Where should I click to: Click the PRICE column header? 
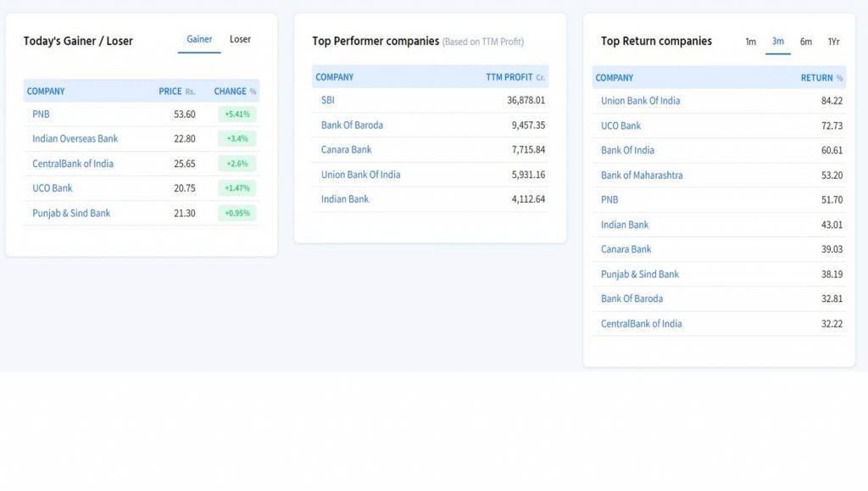tap(176, 92)
